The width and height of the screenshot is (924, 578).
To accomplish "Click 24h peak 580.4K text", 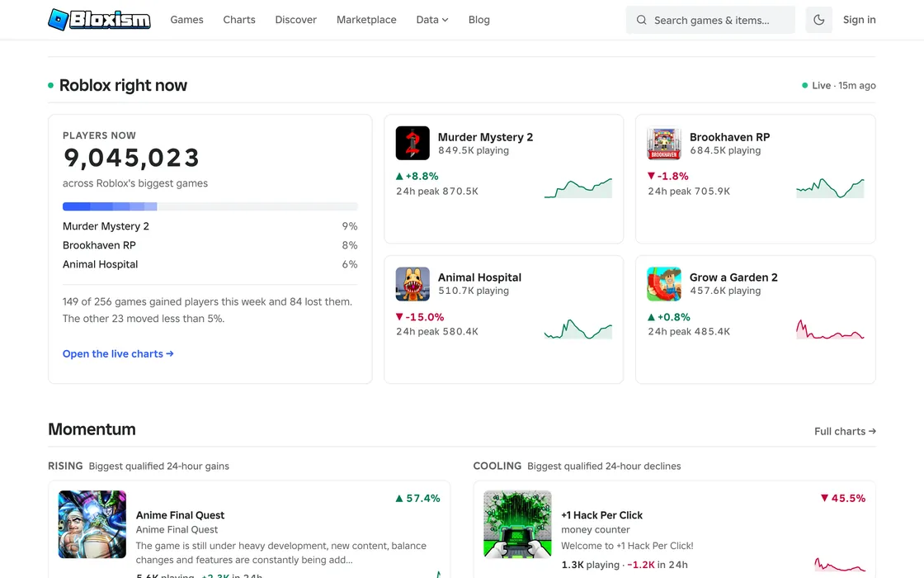I will click(x=437, y=331).
